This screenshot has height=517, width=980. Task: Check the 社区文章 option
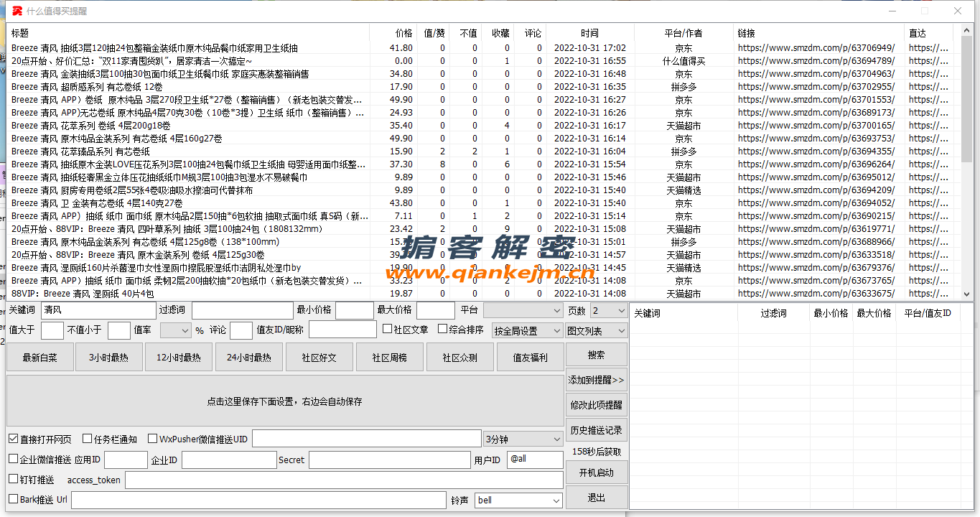coord(388,330)
